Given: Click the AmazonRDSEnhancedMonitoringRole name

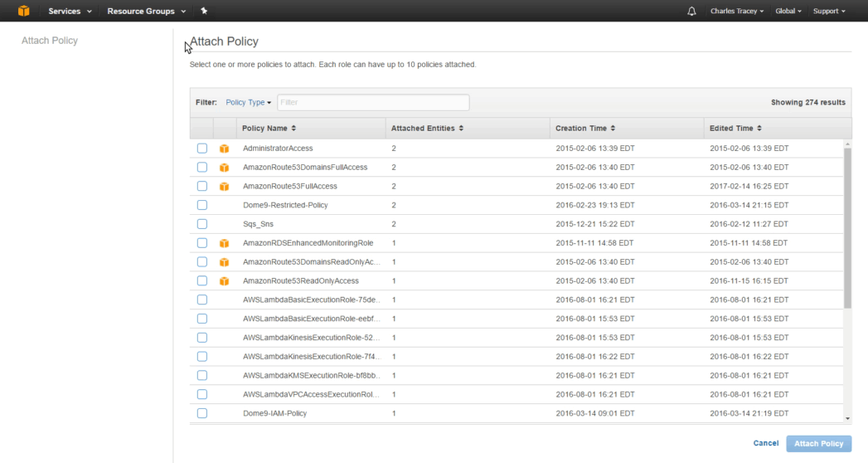Looking at the screenshot, I should click(308, 243).
